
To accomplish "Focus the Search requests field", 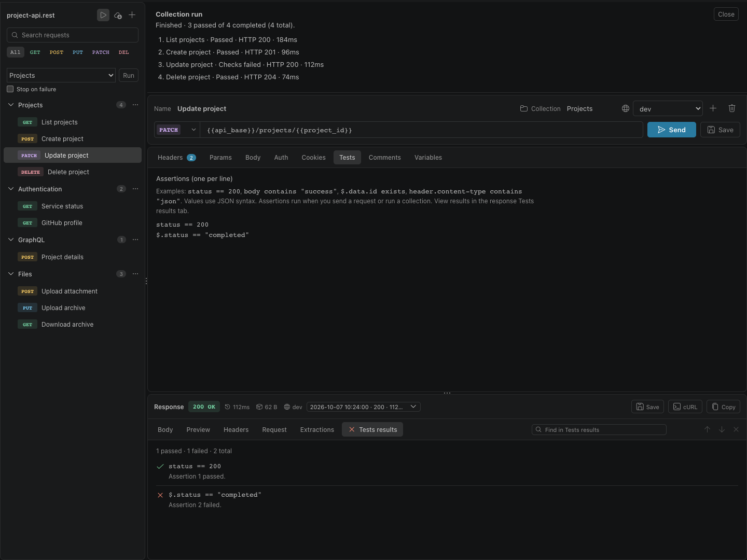I will point(73,35).
